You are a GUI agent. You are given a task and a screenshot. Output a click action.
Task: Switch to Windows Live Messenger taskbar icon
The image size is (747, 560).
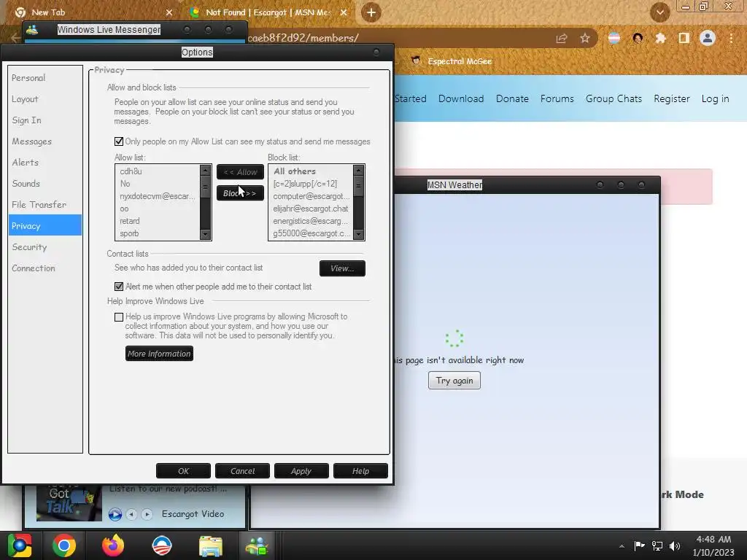click(257, 545)
